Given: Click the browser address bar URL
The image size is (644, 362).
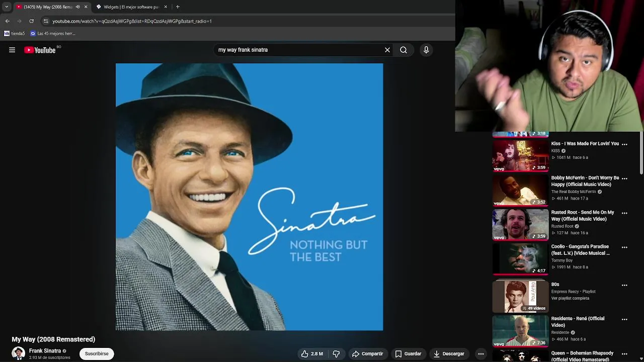Looking at the screenshot, I should pos(132,21).
